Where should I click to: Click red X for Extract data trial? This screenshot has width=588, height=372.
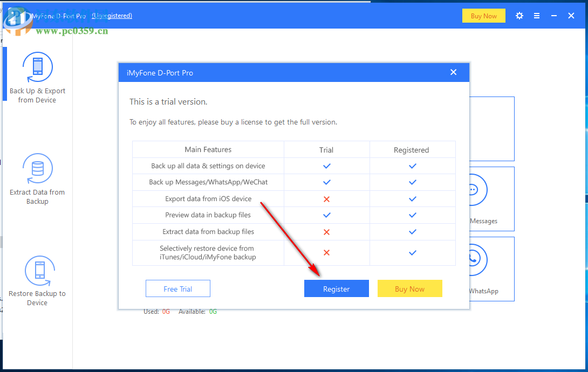[x=326, y=232]
